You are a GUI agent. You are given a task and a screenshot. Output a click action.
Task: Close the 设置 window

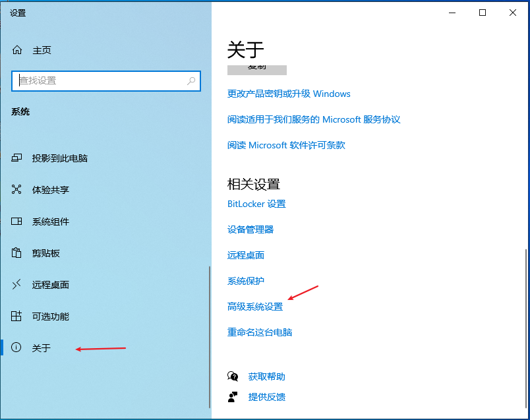coord(512,13)
